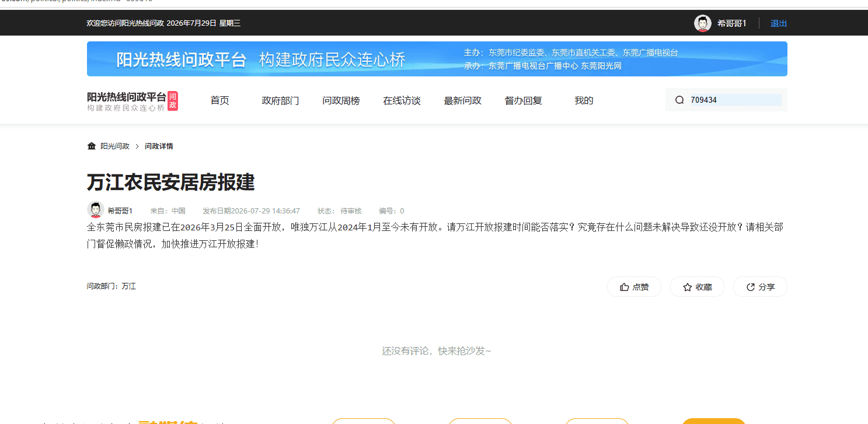The image size is (868, 424).
Task: Click the 编号：0 label
Action: [x=392, y=211]
